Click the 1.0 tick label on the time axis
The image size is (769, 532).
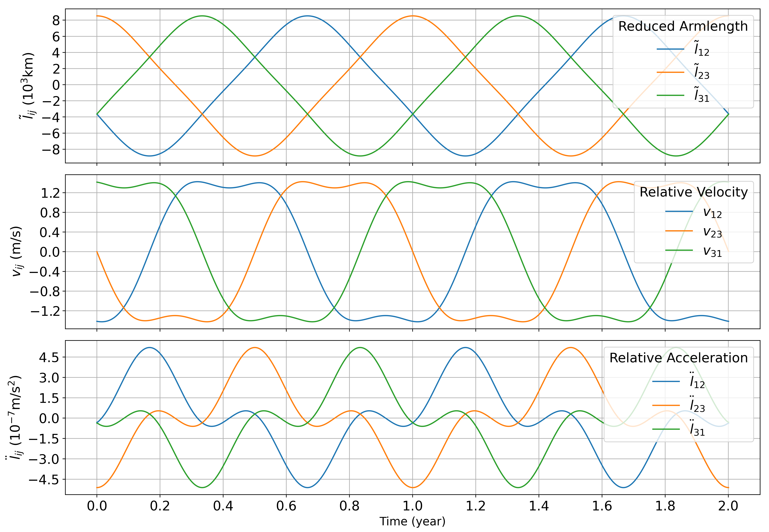click(412, 506)
